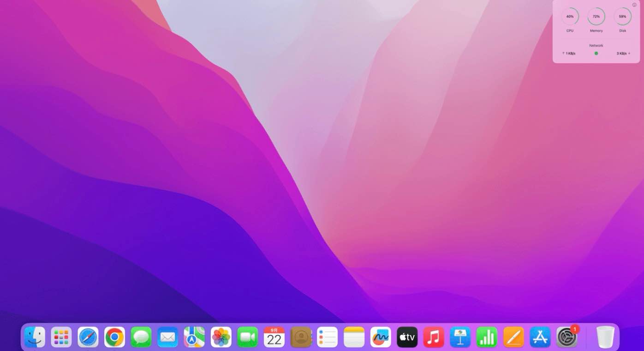Image resolution: width=644 pixels, height=351 pixels.
Task: Launch the Apple TV app
Action: point(407,338)
